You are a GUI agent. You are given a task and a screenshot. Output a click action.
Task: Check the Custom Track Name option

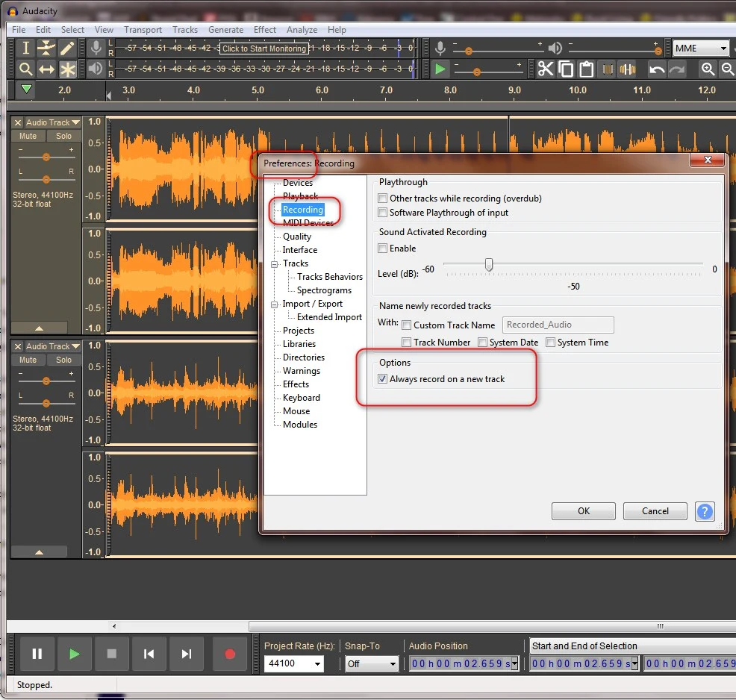407,325
